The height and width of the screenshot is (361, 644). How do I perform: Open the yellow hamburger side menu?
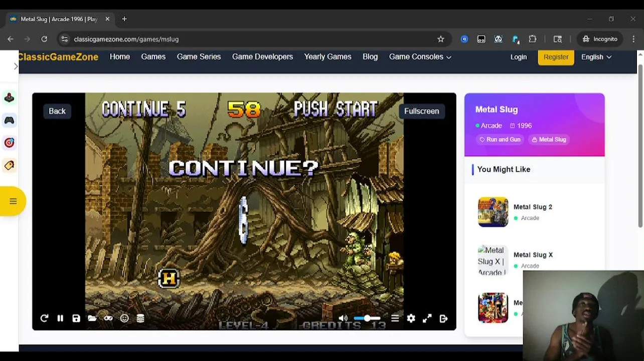click(13, 201)
